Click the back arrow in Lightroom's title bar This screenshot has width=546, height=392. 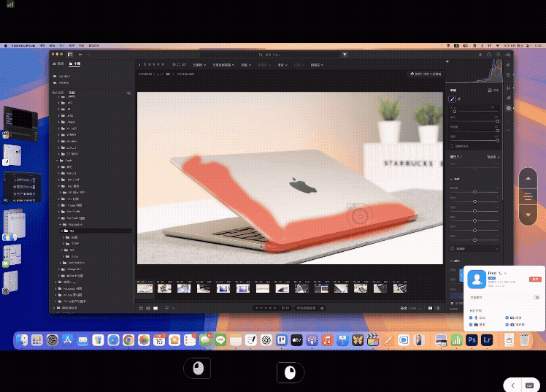(x=80, y=55)
